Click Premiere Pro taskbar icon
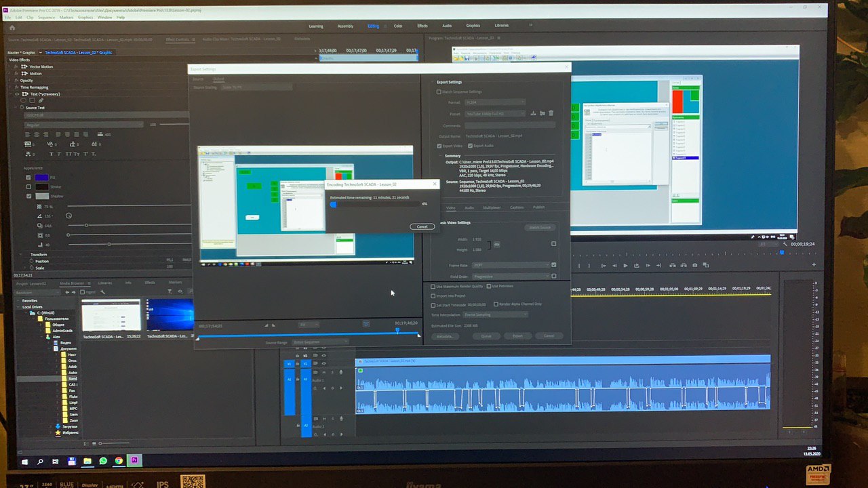 135,461
